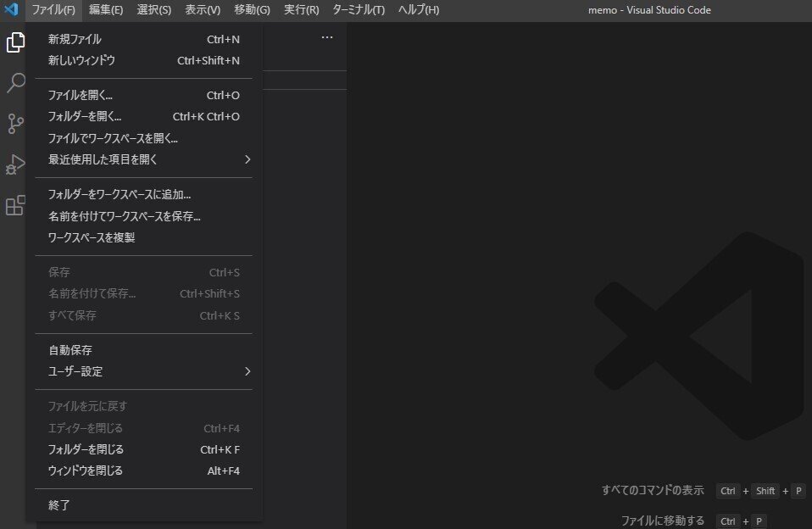The image size is (812, 529).
Task: Click the ファイルに移動する hint text
Action: pyautogui.click(x=662, y=521)
